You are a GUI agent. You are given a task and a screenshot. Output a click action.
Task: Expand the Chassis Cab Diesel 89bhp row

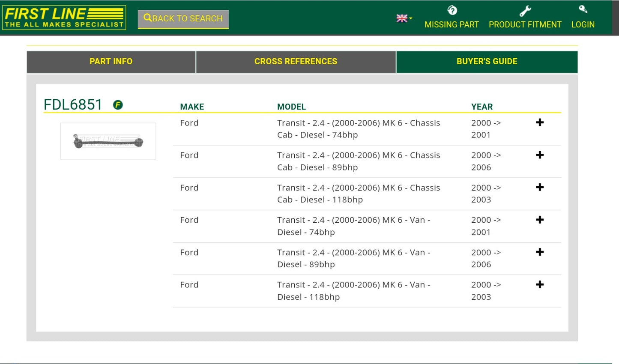[540, 155]
